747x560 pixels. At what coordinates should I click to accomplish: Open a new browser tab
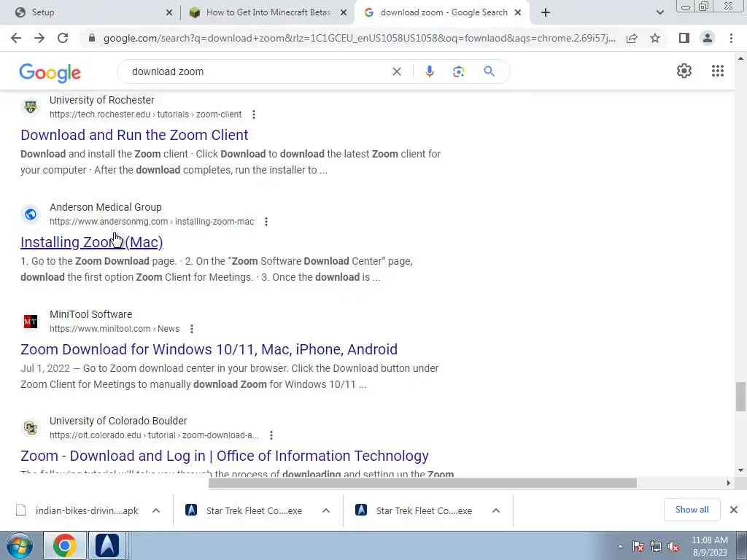coord(546,12)
